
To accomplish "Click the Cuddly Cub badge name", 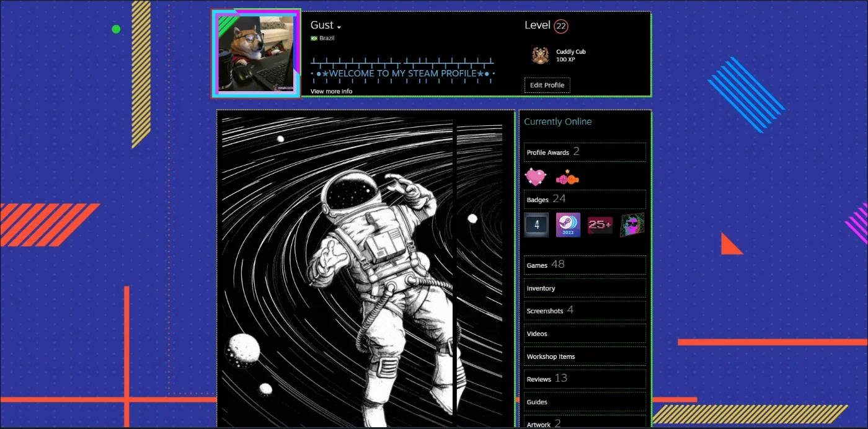I will coord(570,52).
